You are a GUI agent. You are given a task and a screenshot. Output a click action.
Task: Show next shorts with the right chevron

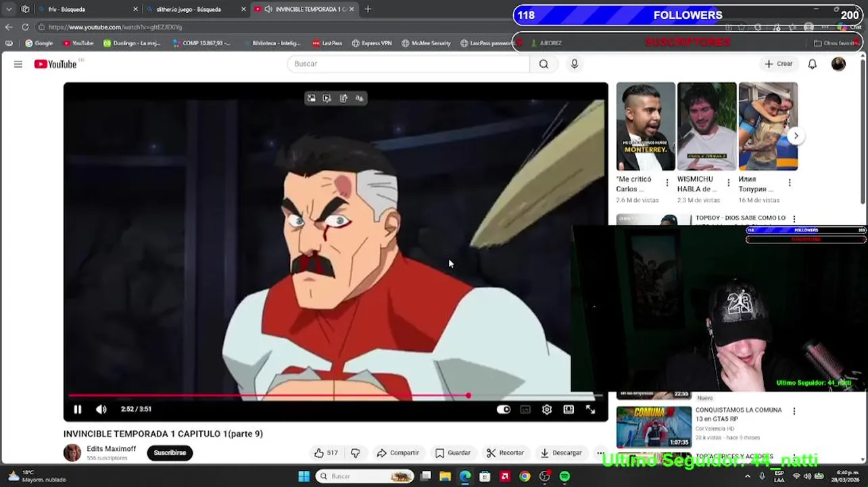pos(796,136)
